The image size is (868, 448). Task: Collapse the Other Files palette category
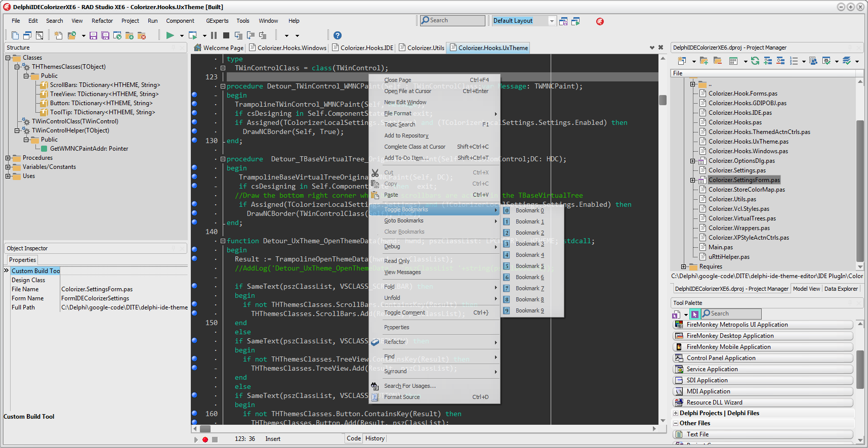coord(676,423)
